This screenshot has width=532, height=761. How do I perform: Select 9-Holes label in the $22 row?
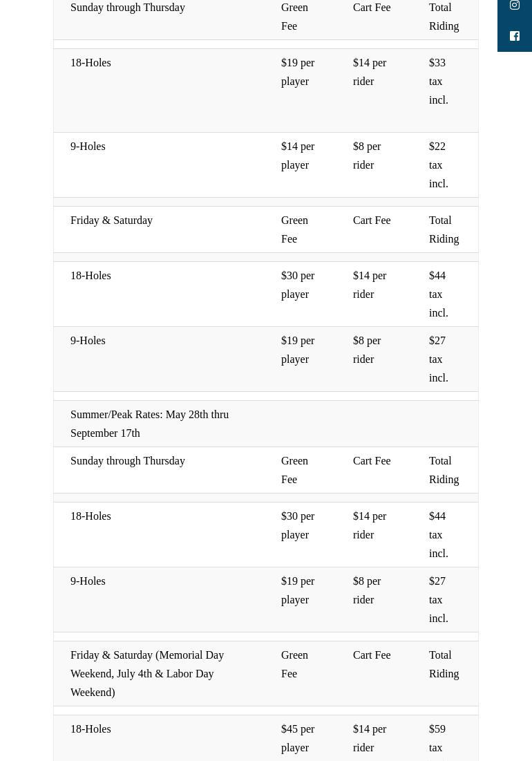click(x=88, y=146)
